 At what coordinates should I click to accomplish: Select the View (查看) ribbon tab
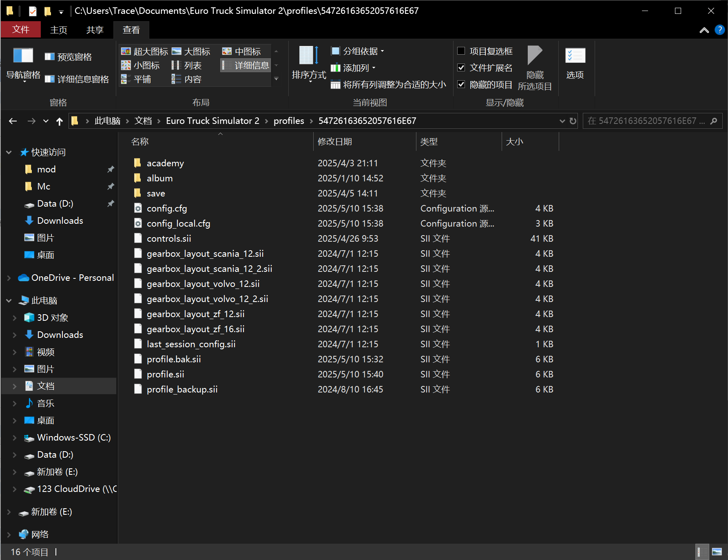[131, 30]
